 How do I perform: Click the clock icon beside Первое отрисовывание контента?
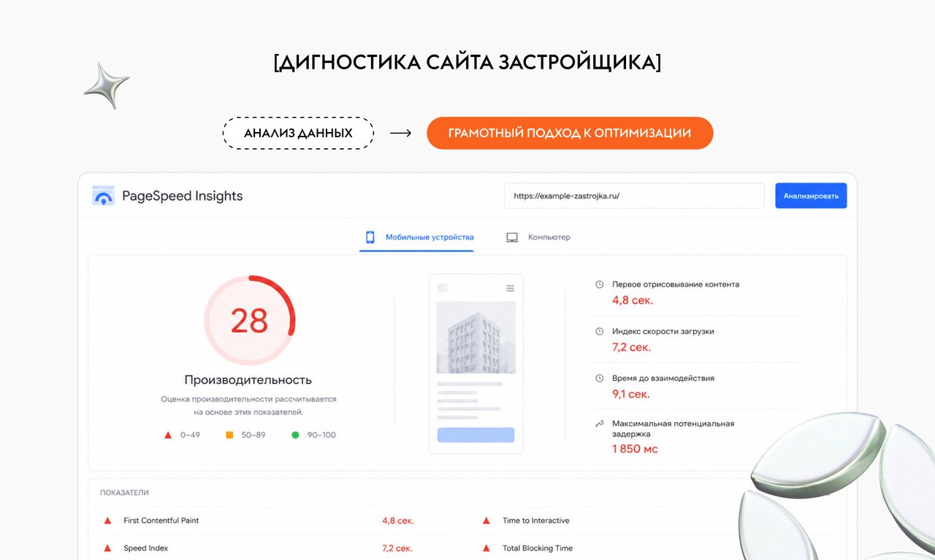pos(600,284)
